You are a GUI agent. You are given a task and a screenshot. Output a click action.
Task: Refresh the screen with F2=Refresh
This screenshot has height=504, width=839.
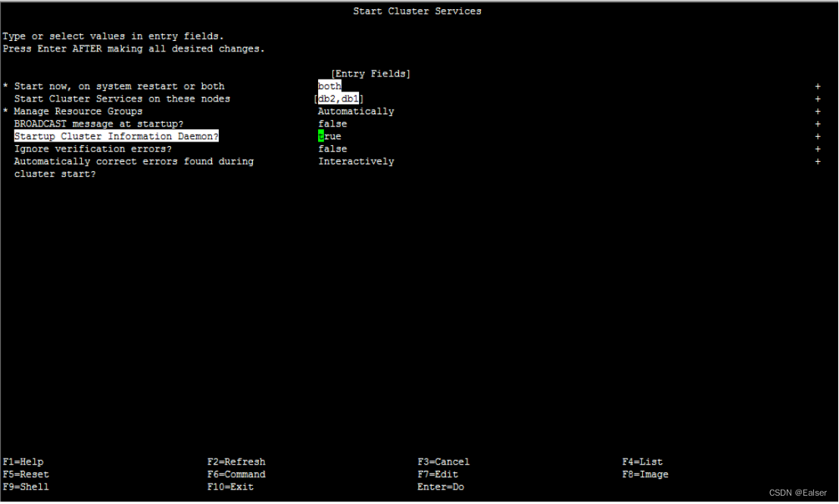[x=235, y=461]
